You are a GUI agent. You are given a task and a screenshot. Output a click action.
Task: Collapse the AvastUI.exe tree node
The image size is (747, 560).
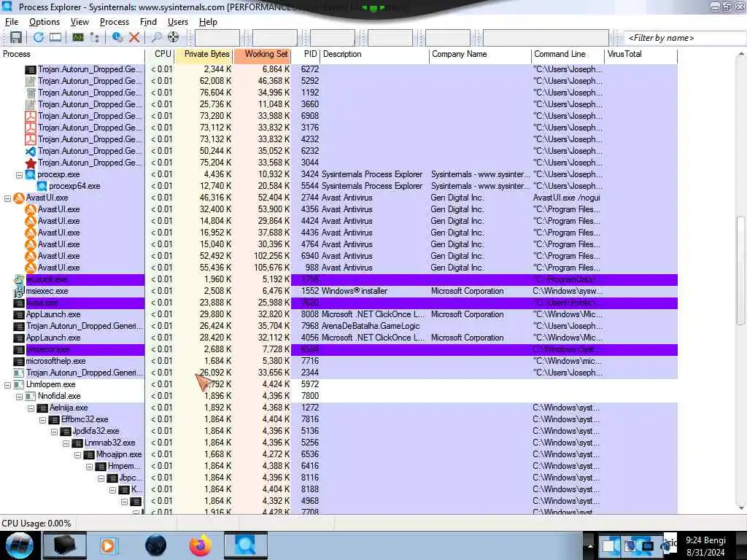[x=7, y=198]
